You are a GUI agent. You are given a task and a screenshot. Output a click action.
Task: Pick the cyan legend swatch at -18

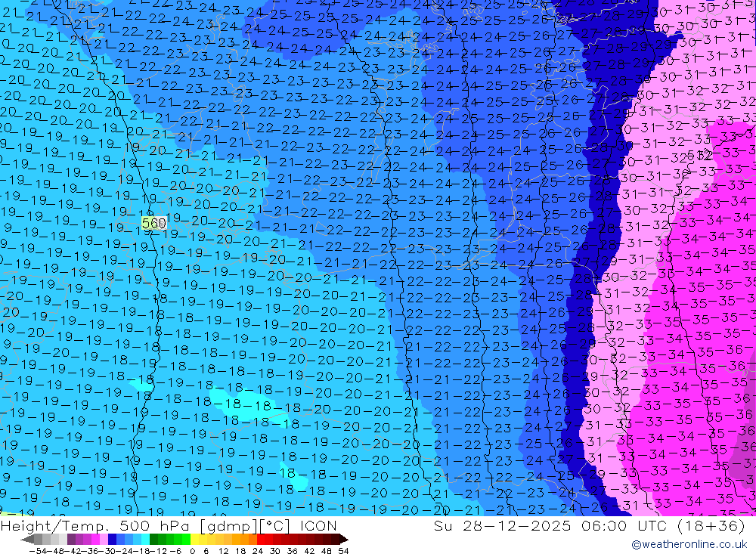tap(145, 540)
